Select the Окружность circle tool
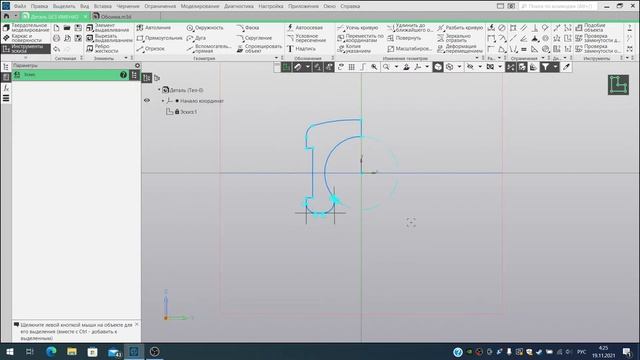 click(x=205, y=27)
